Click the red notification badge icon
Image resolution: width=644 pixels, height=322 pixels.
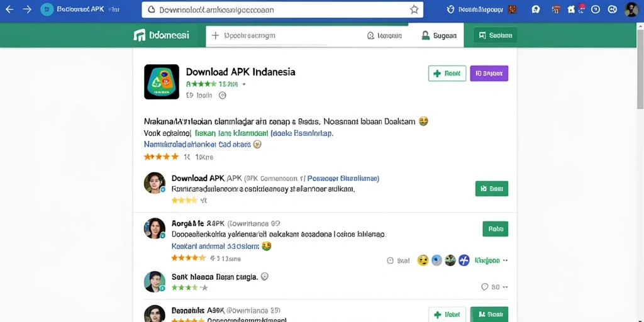pyautogui.click(x=582, y=6)
